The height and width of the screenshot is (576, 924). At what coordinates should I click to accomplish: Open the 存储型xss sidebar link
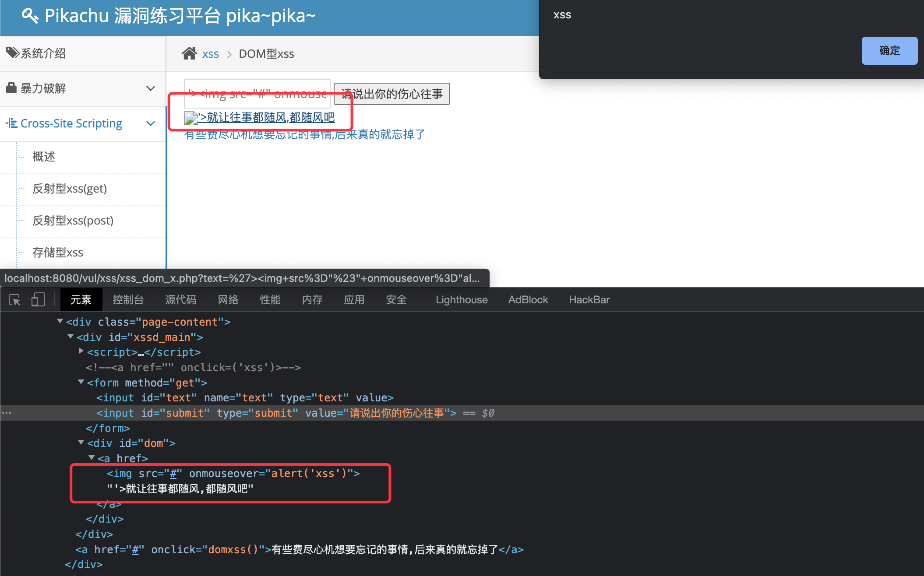[x=58, y=253]
